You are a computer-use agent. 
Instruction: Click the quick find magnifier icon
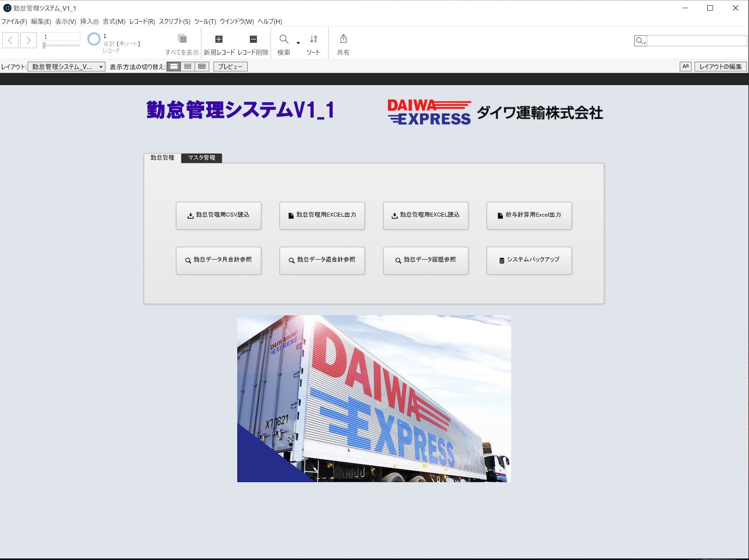pos(640,41)
